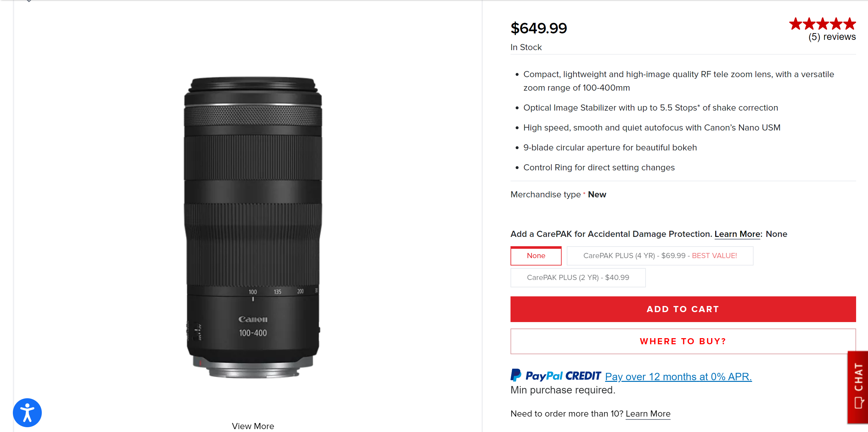Viewport: 868px width, 432px height.
Task: Click the In Stock status text
Action: pos(526,47)
